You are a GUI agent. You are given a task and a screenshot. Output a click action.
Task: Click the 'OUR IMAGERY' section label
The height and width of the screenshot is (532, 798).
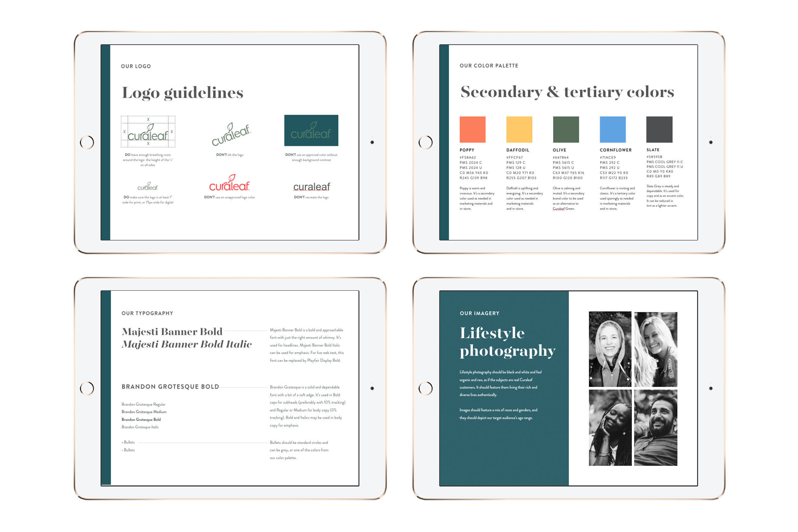point(479,313)
